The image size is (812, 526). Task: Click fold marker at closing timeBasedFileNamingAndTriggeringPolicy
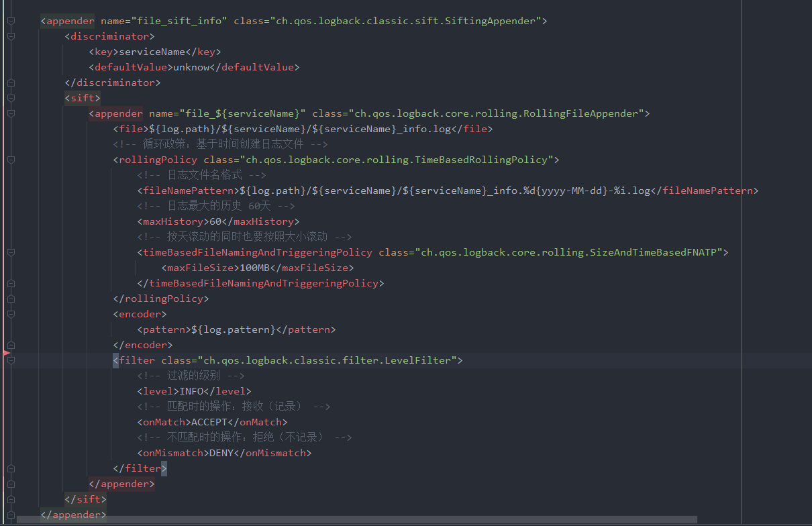tap(11, 283)
